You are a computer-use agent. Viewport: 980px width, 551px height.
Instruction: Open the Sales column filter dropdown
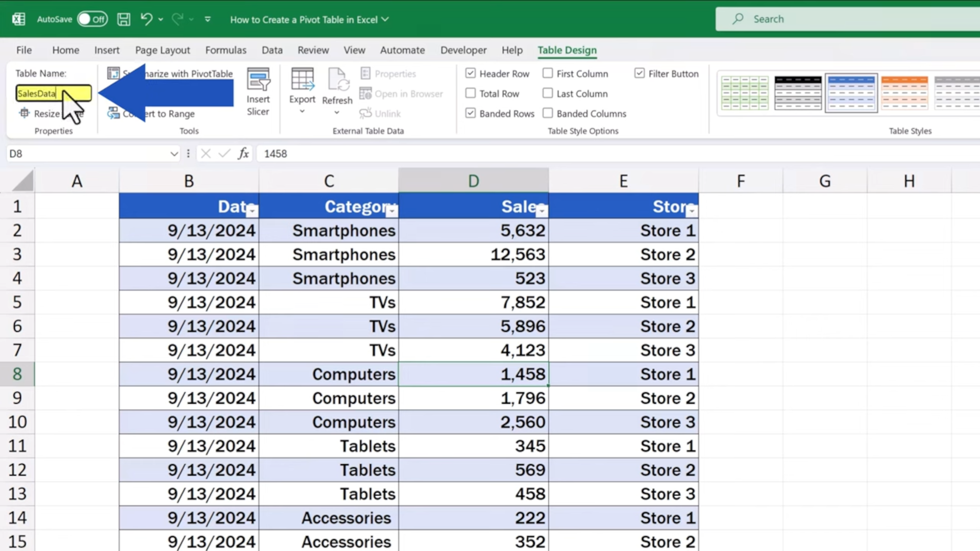(542, 210)
